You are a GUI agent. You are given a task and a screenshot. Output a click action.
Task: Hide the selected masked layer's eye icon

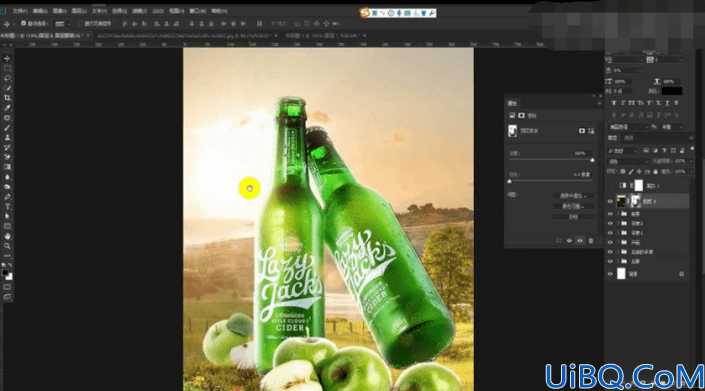click(x=610, y=201)
